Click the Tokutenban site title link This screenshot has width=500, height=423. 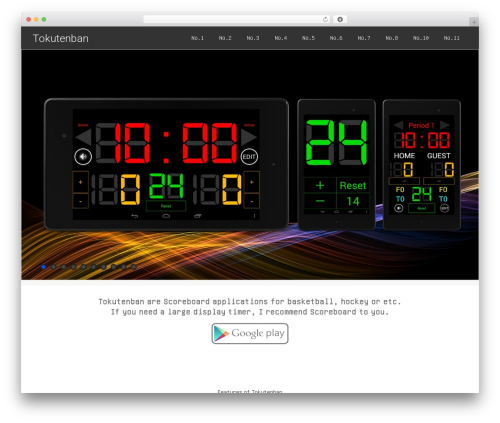61,38
